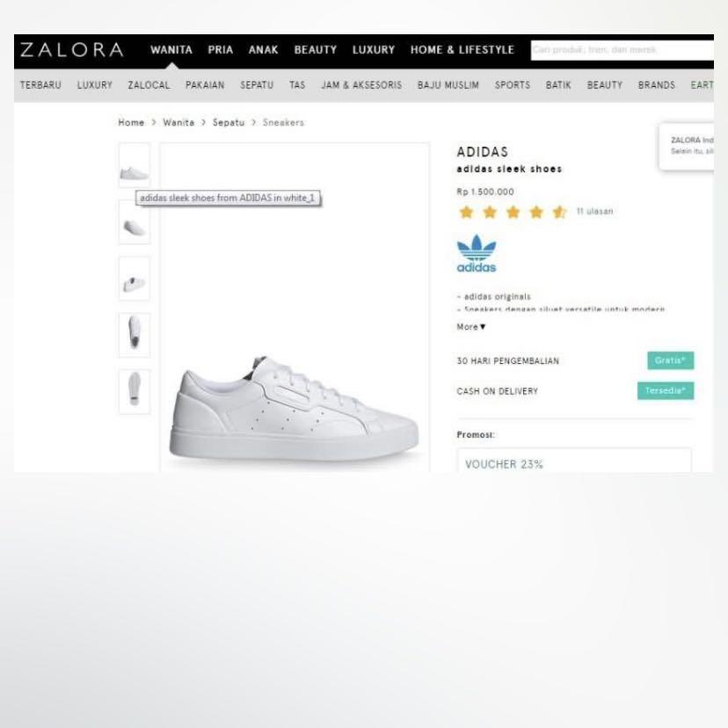Click the adidas trefoil brand logo
Screen dimensions: 728x728
477,253
